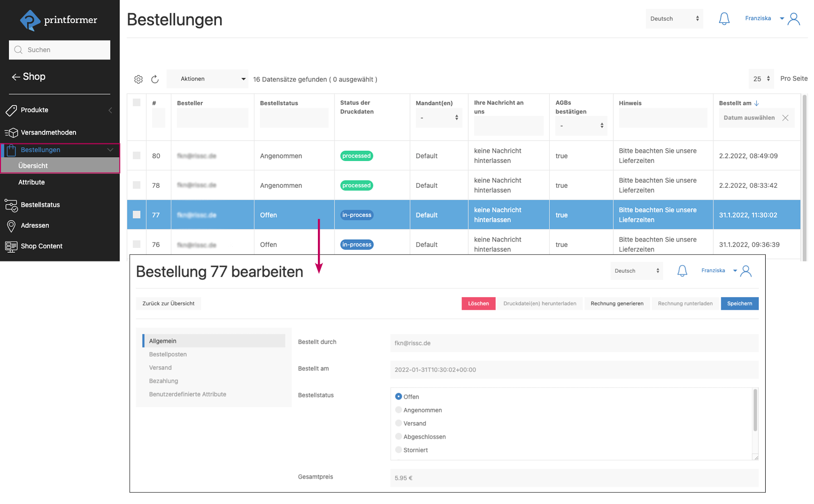Open the Adressen sidebar icon
Viewport: 814px width, 504px height.
click(x=11, y=225)
